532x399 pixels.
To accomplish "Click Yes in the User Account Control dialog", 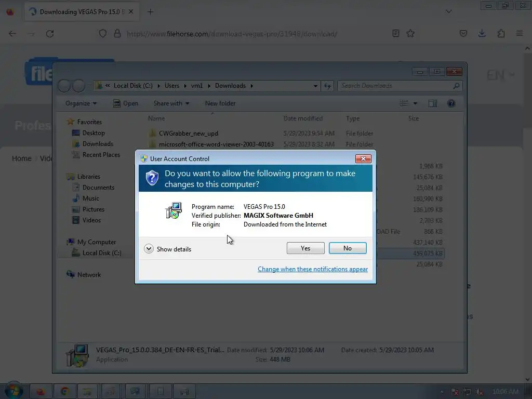I will [x=305, y=248].
